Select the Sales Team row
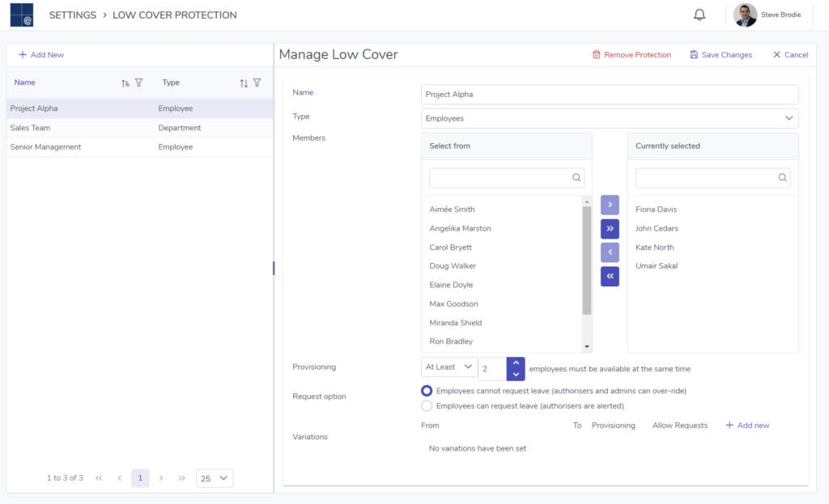829x504 pixels. click(x=139, y=128)
